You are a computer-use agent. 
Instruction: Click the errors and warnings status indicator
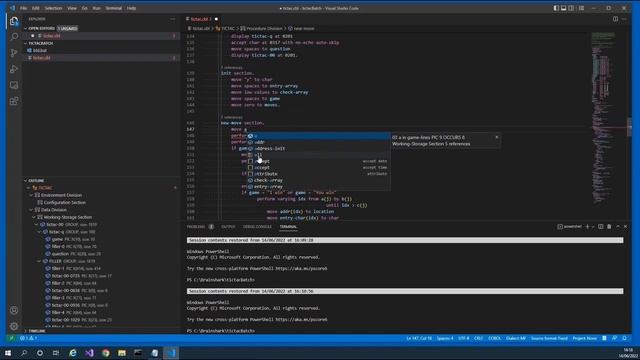(29, 338)
